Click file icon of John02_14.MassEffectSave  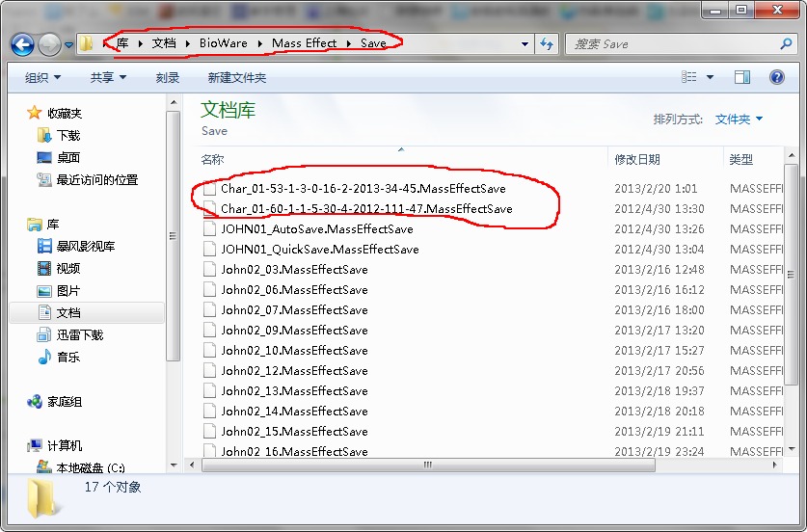pyautogui.click(x=209, y=412)
